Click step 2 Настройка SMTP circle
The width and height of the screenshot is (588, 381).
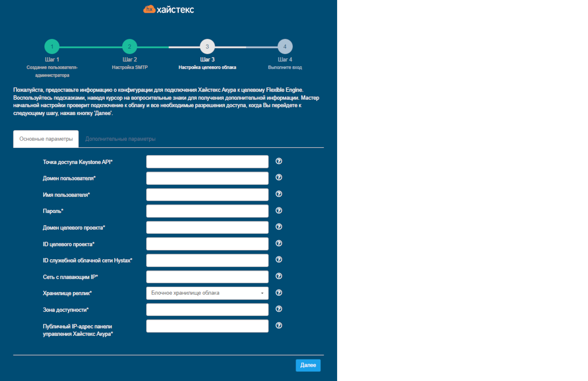(129, 47)
